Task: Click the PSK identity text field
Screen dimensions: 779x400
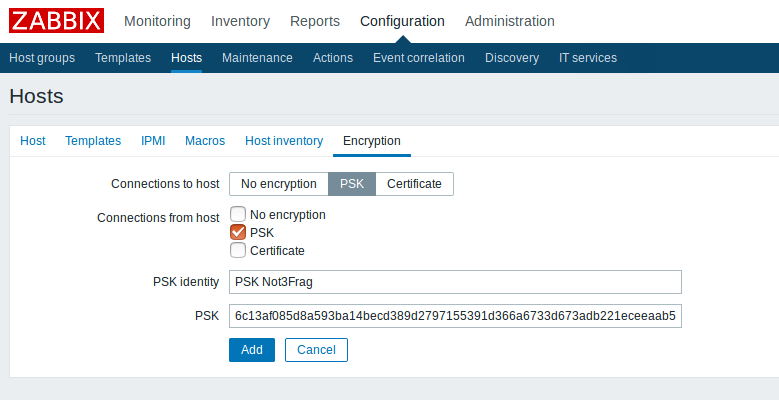Action: click(x=455, y=282)
